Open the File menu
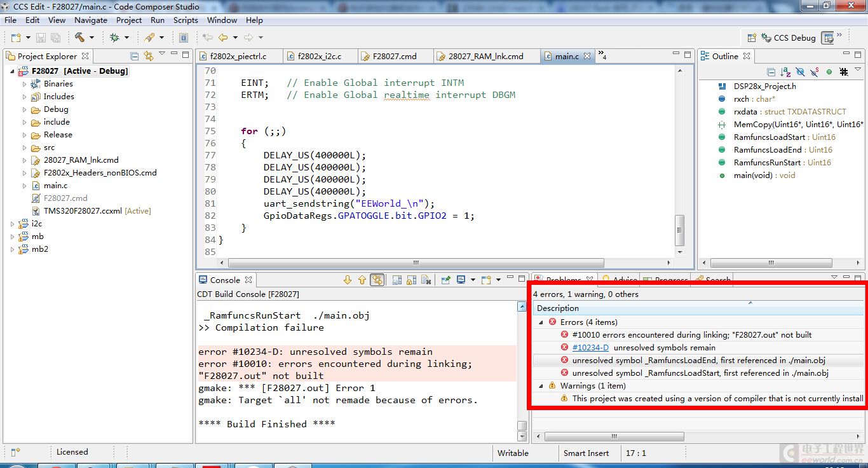The image size is (868, 468). (x=10, y=20)
